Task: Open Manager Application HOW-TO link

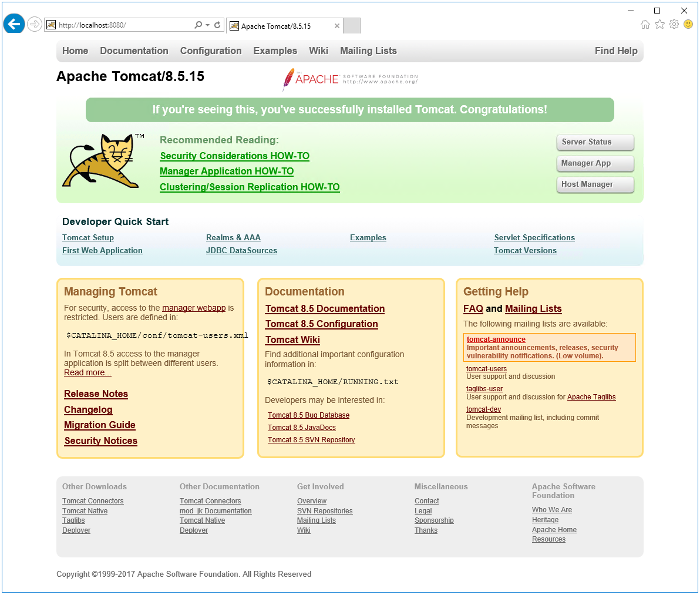Action: pyautogui.click(x=226, y=172)
